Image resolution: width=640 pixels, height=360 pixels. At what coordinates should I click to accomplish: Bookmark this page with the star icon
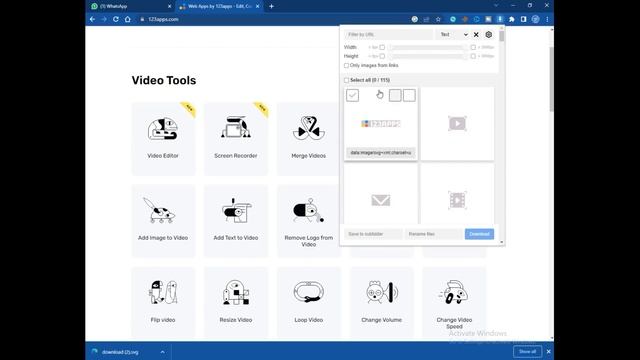[x=438, y=19]
